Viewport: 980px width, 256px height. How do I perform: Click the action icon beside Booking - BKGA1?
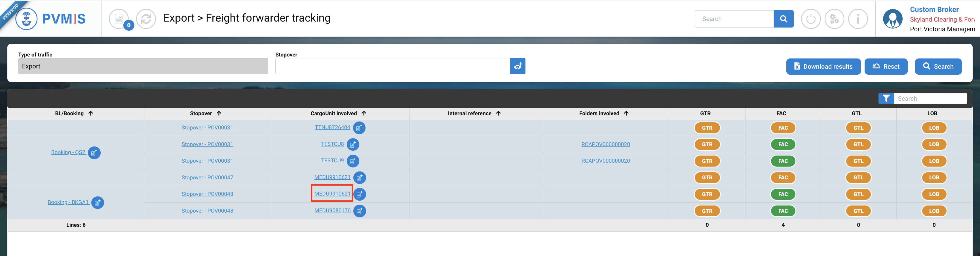coord(97,203)
